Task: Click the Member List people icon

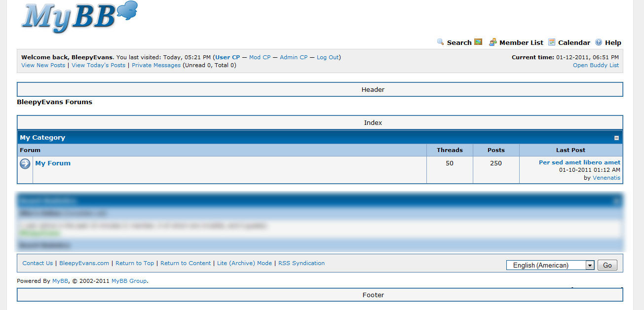Action: point(492,42)
